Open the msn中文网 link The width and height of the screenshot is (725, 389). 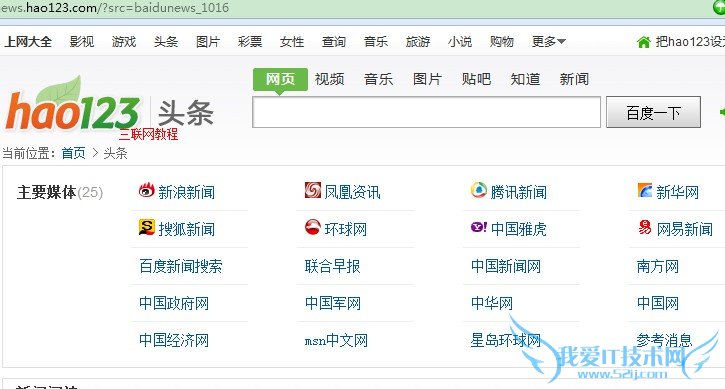(x=336, y=340)
